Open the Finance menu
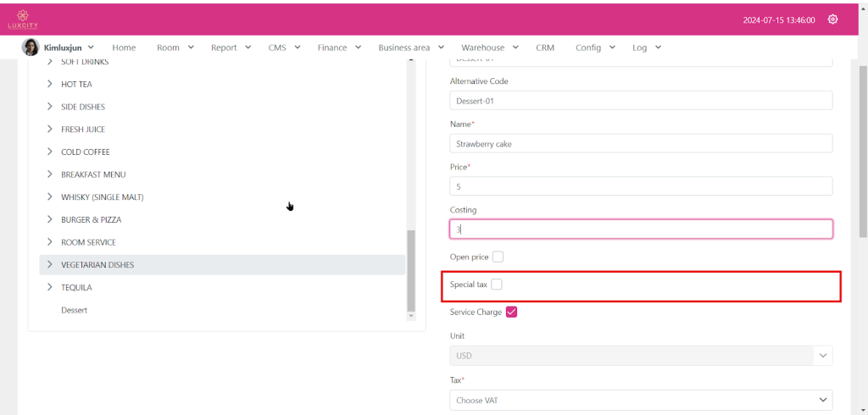 click(x=339, y=47)
